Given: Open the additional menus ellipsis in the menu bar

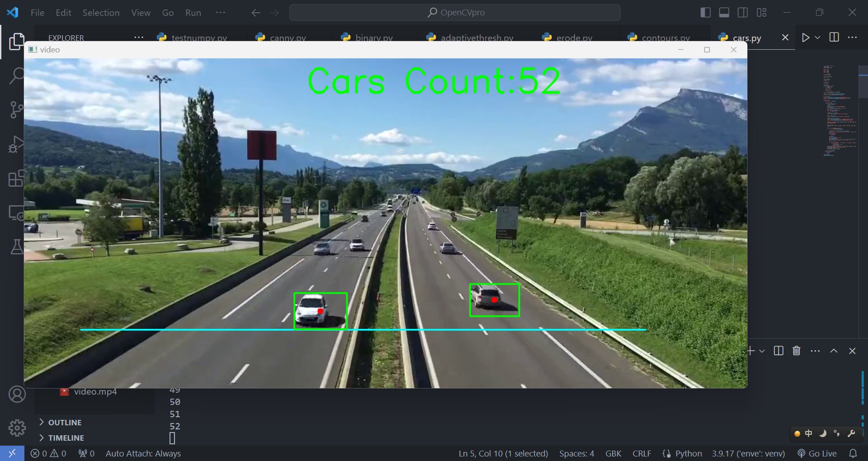Looking at the screenshot, I should coord(221,13).
